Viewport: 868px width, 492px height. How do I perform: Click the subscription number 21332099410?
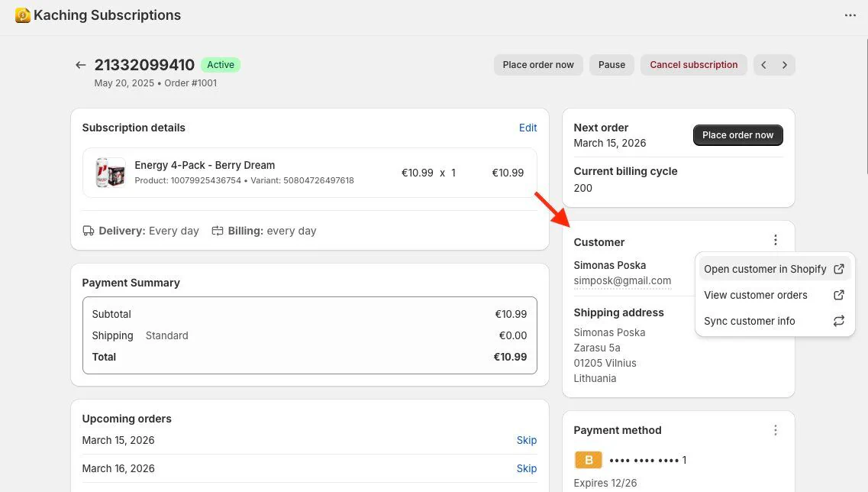pos(144,65)
